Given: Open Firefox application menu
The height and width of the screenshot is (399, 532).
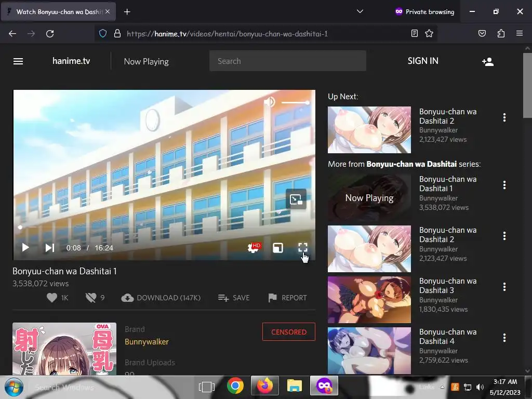Looking at the screenshot, I should pyautogui.click(x=520, y=33).
